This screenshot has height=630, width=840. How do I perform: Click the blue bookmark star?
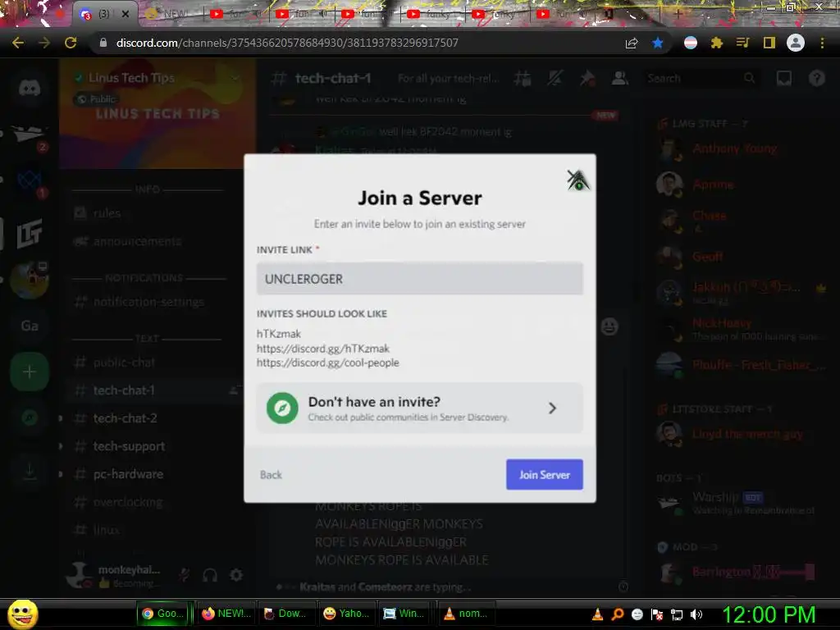pyautogui.click(x=657, y=43)
